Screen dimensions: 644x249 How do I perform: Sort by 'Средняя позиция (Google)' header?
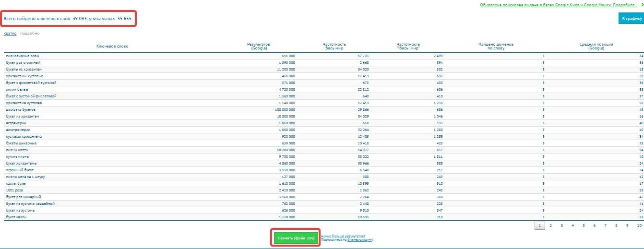pyautogui.click(x=596, y=46)
